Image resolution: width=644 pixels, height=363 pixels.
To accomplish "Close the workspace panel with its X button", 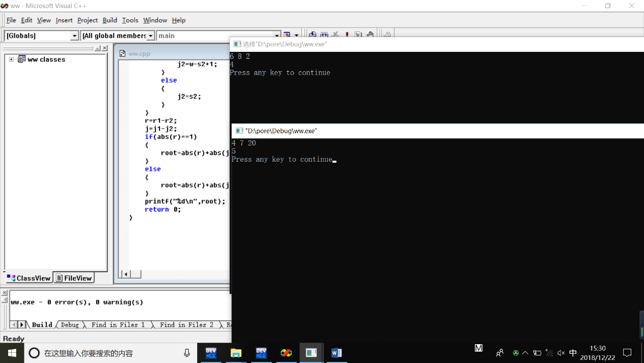I will pyautogui.click(x=105, y=48).
